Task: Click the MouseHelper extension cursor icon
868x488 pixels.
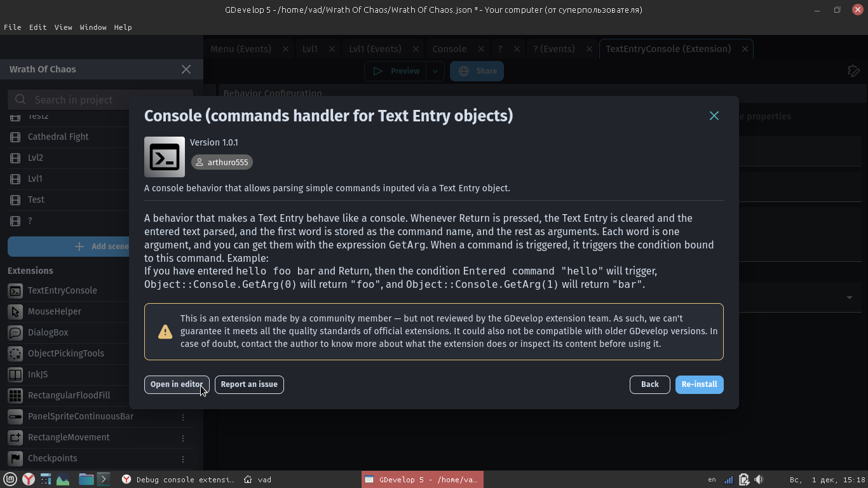Action: coord(16,311)
